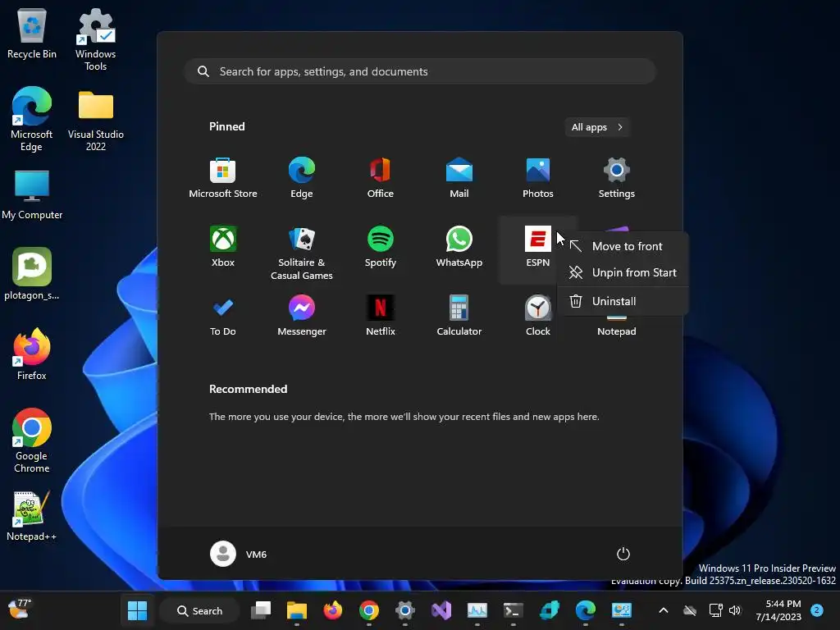Open the weather widget showing 77°
The height and width of the screenshot is (630, 840).
(21, 610)
